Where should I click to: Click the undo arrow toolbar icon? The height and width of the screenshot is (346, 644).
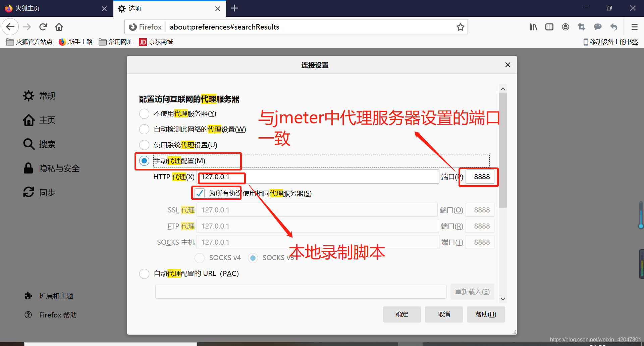614,27
